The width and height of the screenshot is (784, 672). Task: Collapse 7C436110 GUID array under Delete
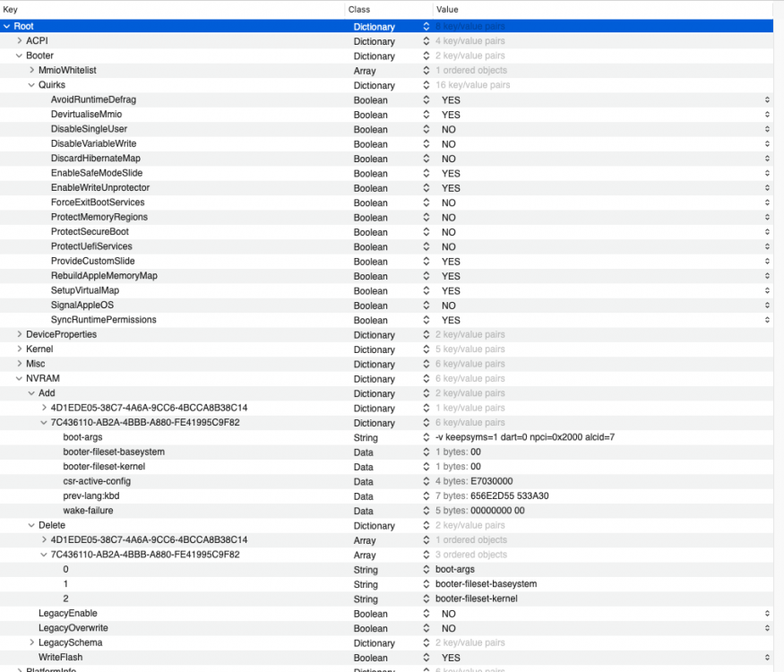pos(44,555)
